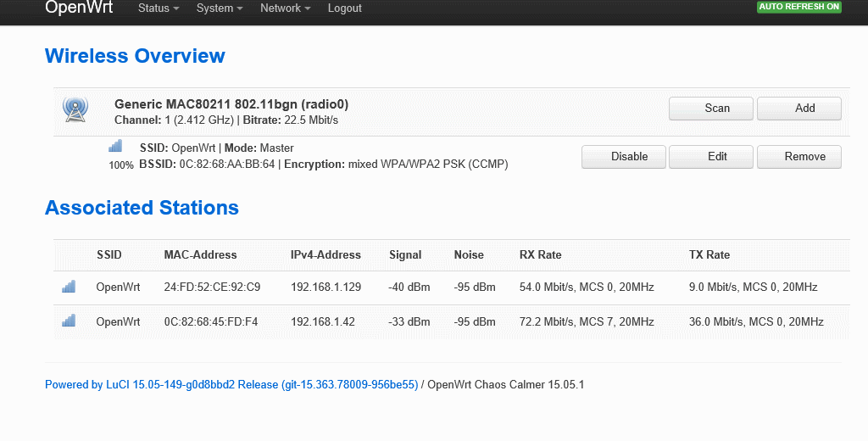Image resolution: width=868 pixels, height=441 pixels.
Task: Click the IPv4-Address column header
Action: [x=325, y=255]
